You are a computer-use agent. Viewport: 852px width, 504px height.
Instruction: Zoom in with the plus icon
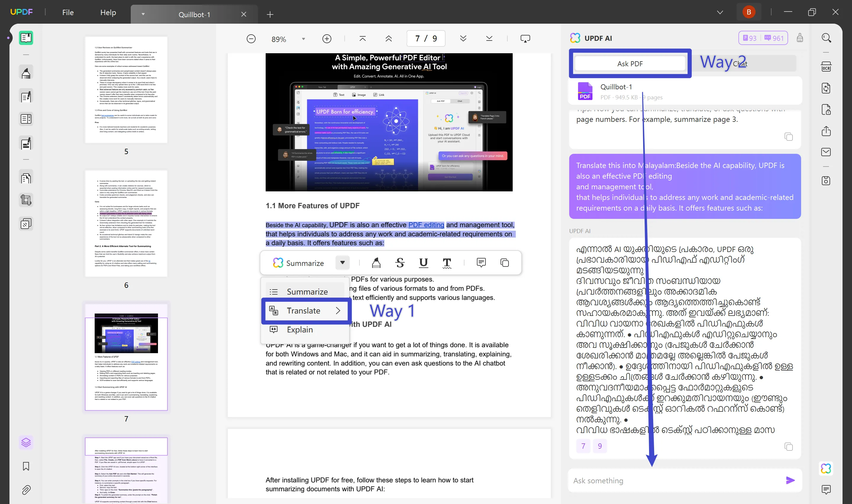click(x=327, y=39)
